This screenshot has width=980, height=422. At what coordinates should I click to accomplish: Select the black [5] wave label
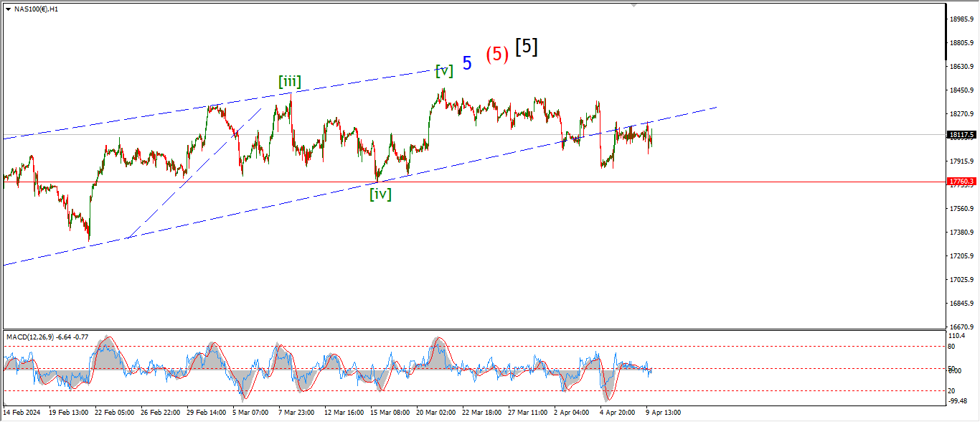[x=527, y=47]
